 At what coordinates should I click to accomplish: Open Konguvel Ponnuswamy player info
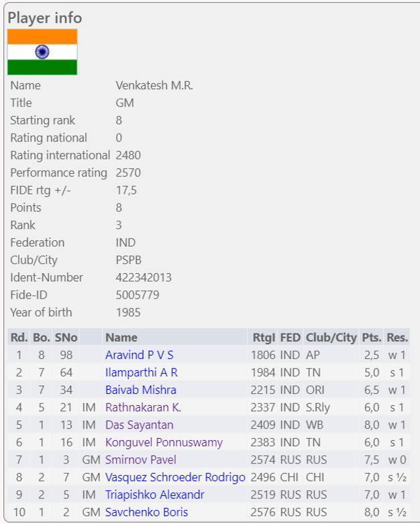click(164, 442)
